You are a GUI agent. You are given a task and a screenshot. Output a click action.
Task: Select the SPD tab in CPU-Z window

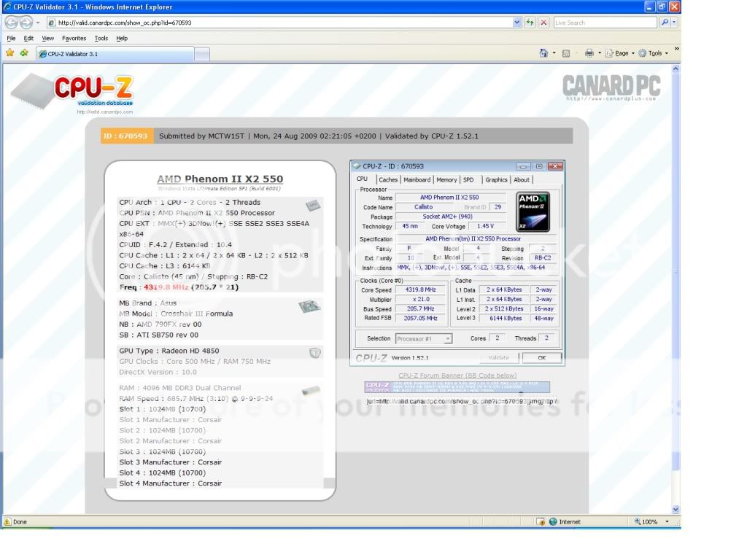[468, 180]
